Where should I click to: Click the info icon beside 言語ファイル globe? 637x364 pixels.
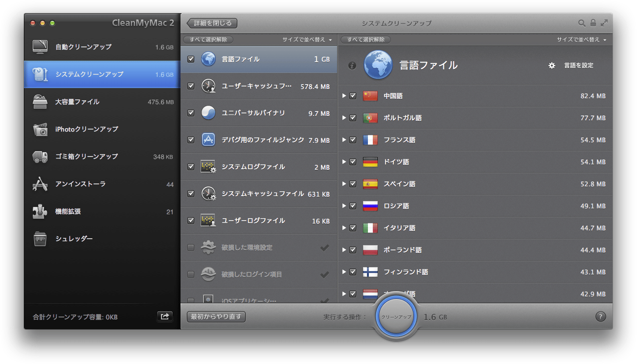pyautogui.click(x=352, y=65)
